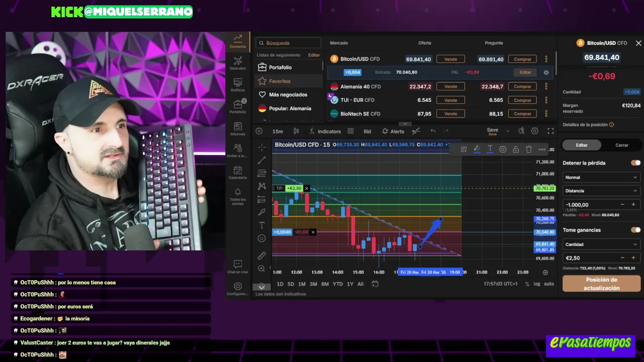Toggle the Tome ganancias switch

[636, 230]
